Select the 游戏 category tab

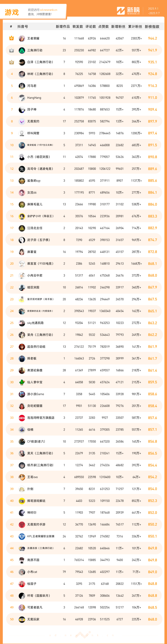pyautogui.click(x=12, y=12)
